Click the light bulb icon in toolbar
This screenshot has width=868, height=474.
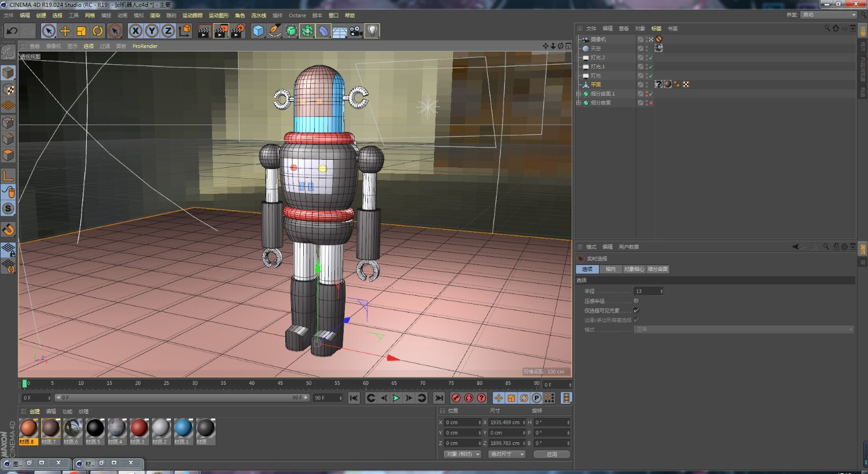[373, 31]
